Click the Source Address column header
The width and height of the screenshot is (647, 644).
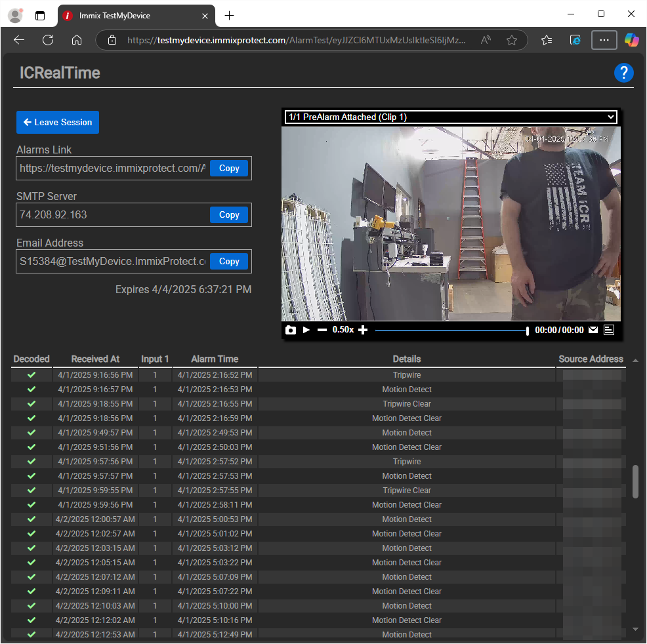(x=591, y=359)
